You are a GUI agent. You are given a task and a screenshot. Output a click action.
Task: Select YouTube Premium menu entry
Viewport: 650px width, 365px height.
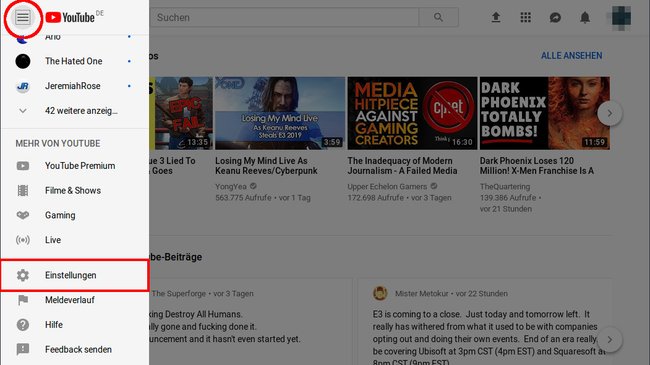coord(75,166)
